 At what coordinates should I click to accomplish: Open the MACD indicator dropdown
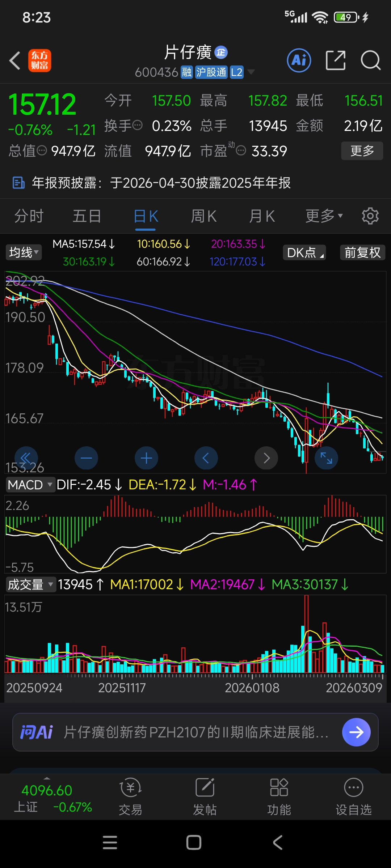(x=30, y=485)
